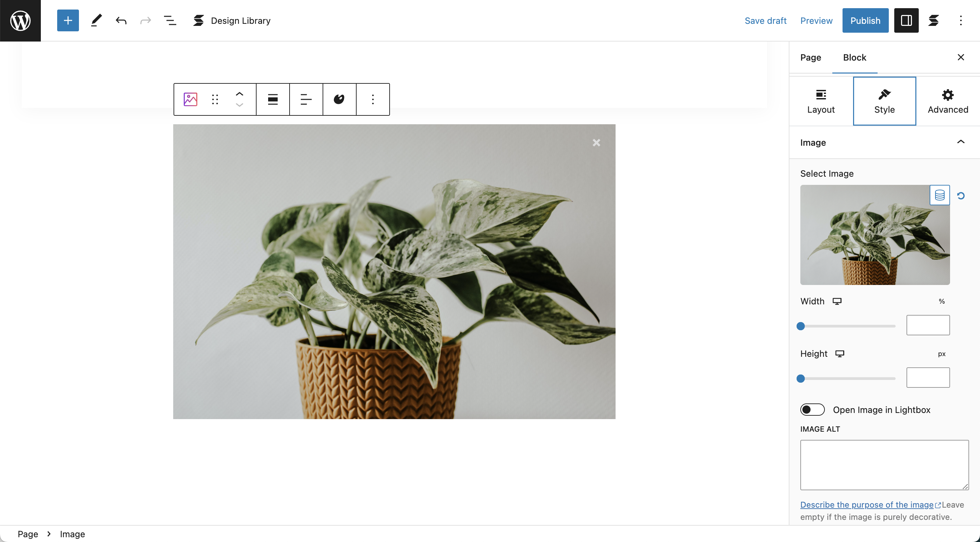
Task: Reset the selected image
Action: [x=961, y=196]
